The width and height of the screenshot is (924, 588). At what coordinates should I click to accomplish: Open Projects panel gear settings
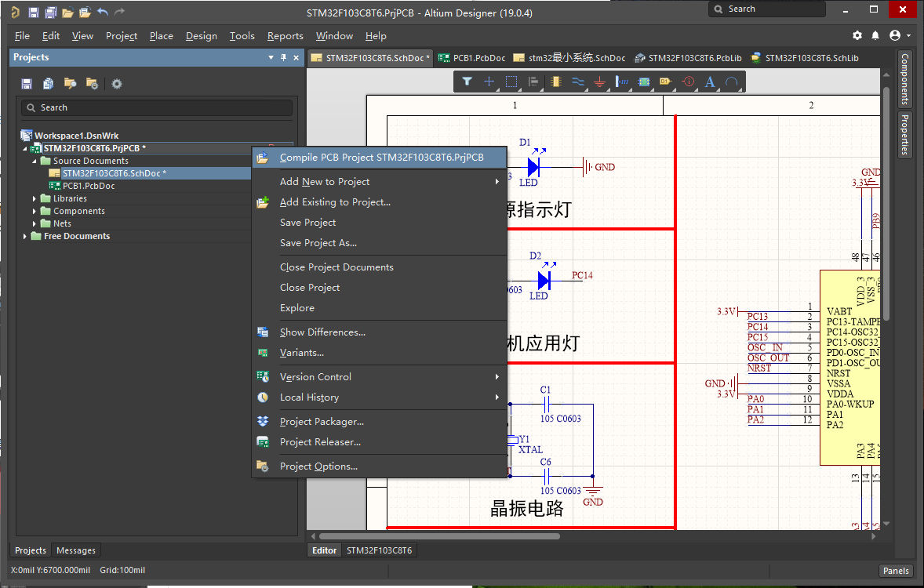(x=117, y=84)
